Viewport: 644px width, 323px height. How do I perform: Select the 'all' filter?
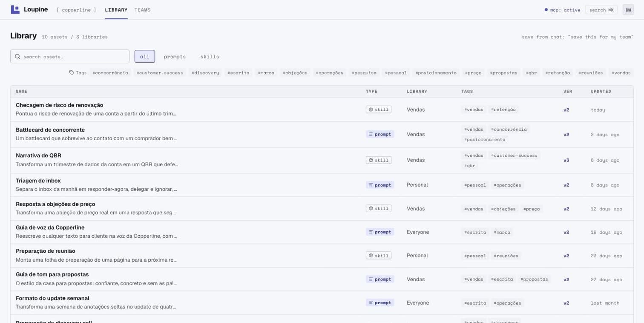145,56
